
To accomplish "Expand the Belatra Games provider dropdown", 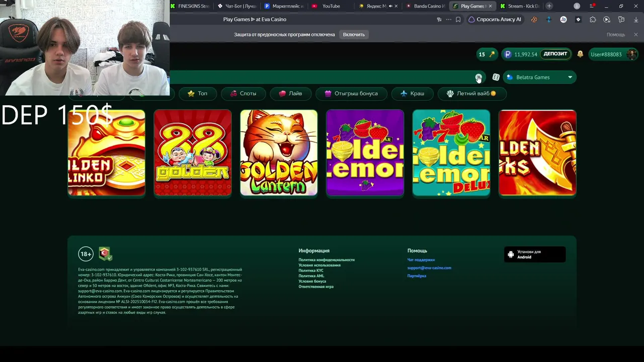I will [539, 77].
